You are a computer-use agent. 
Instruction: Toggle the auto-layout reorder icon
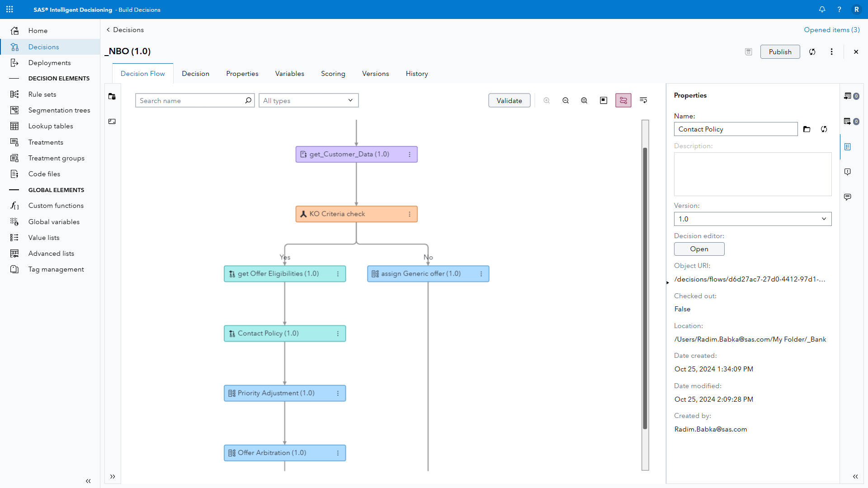click(x=643, y=100)
